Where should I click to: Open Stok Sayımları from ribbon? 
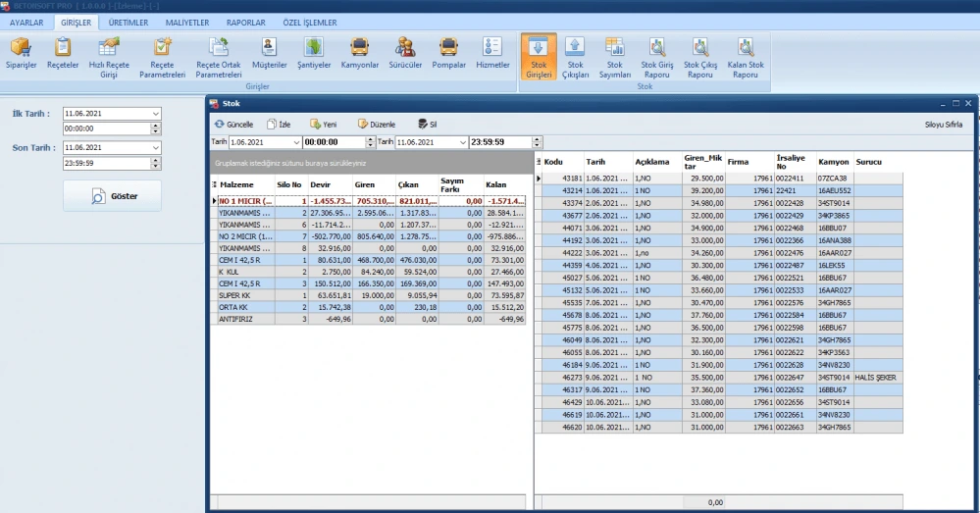coord(615,57)
